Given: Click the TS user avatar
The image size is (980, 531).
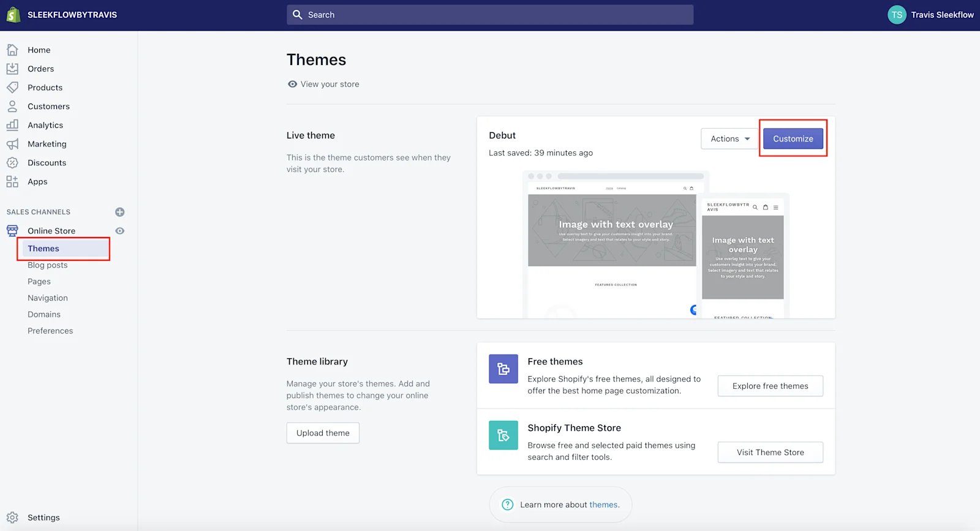Looking at the screenshot, I should (x=897, y=15).
